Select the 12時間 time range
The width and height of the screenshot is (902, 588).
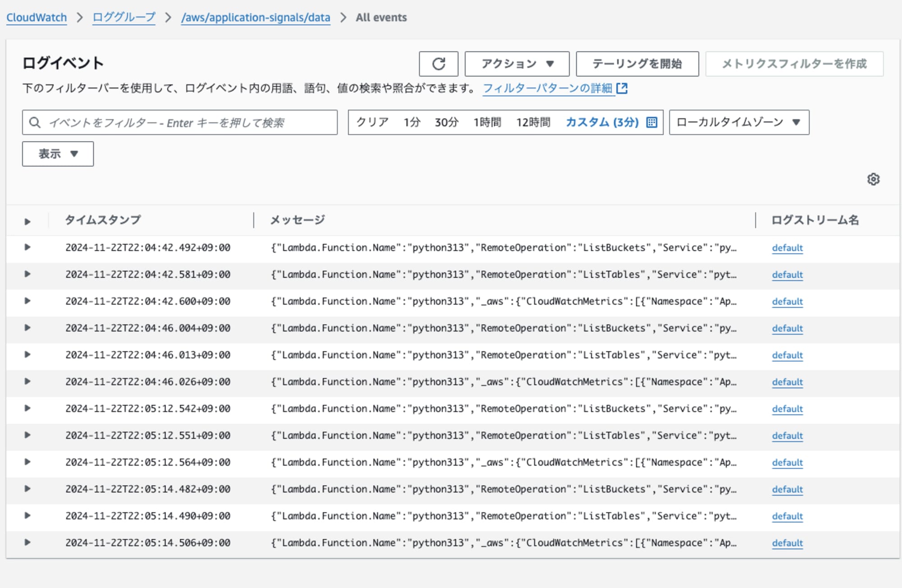(533, 122)
